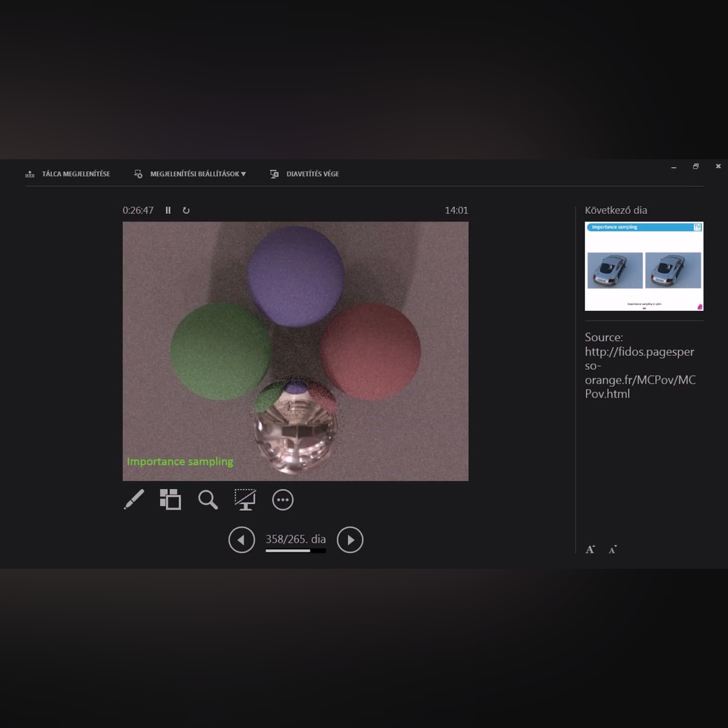Open the pen and laser pointer tools

(x=134, y=500)
